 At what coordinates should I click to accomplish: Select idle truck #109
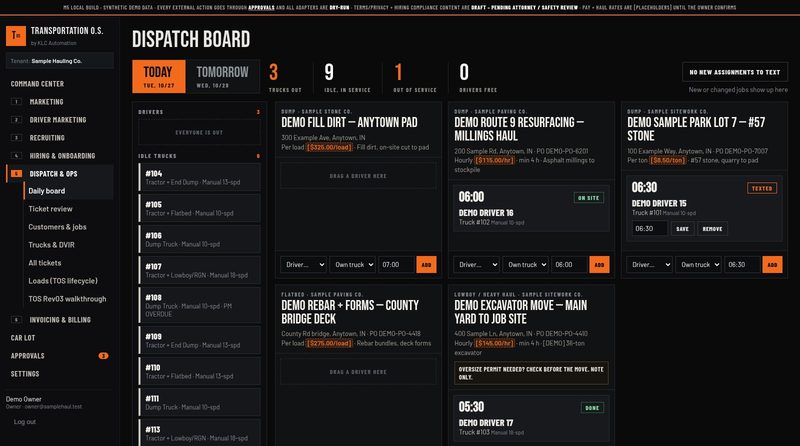(199, 340)
